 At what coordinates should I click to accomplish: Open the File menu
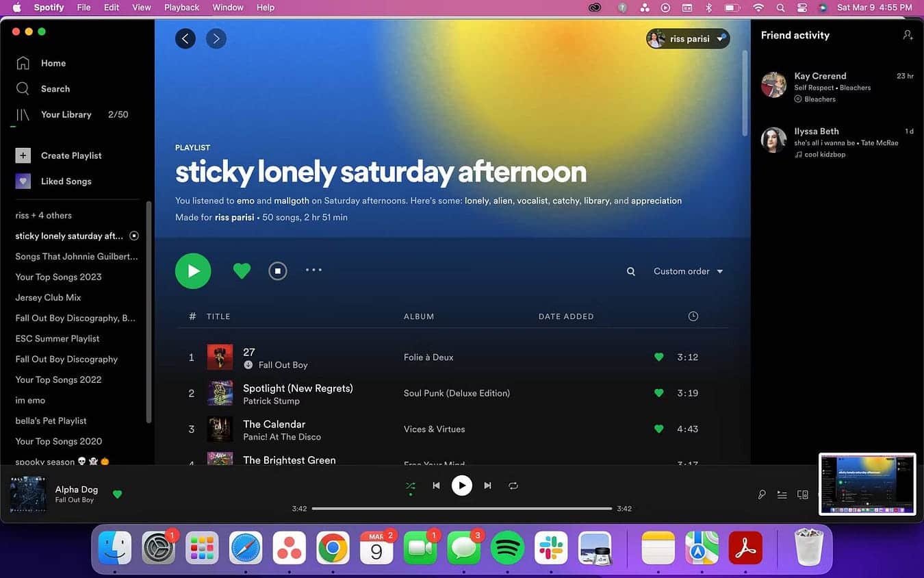click(84, 8)
